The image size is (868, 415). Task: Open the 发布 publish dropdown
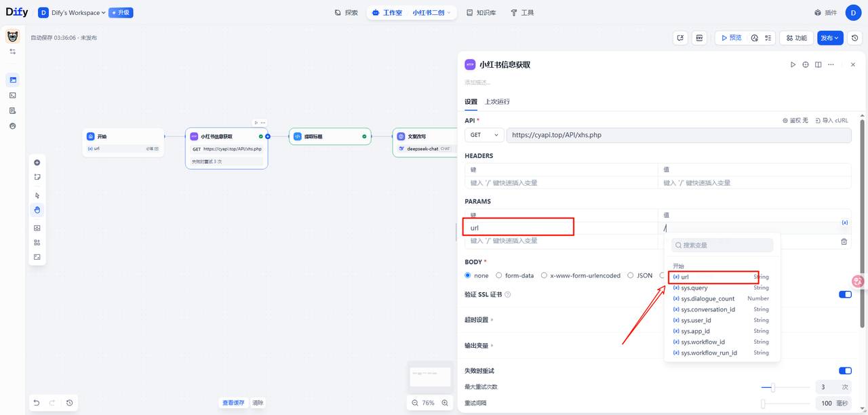click(830, 38)
